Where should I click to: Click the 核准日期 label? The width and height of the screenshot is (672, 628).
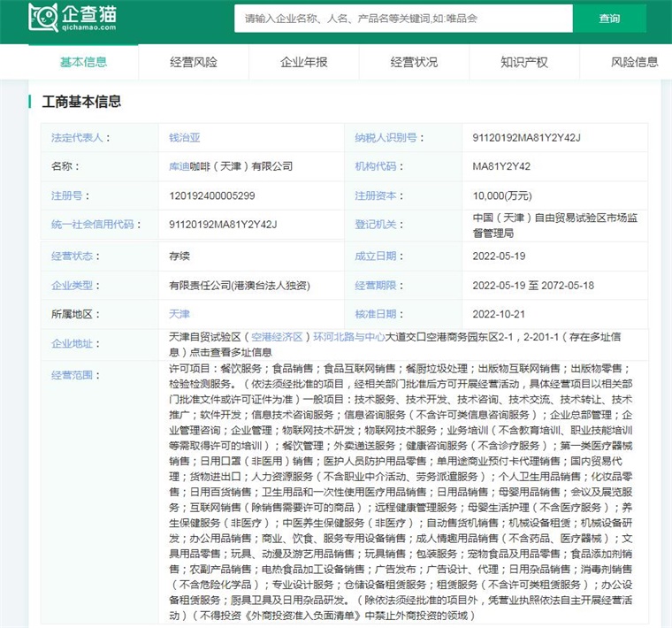click(x=378, y=314)
